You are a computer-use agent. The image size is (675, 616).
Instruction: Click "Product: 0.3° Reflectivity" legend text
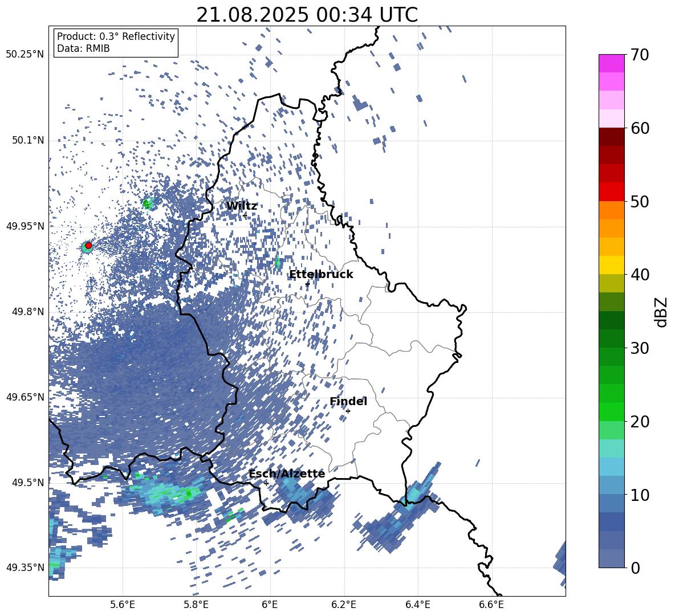click(116, 36)
